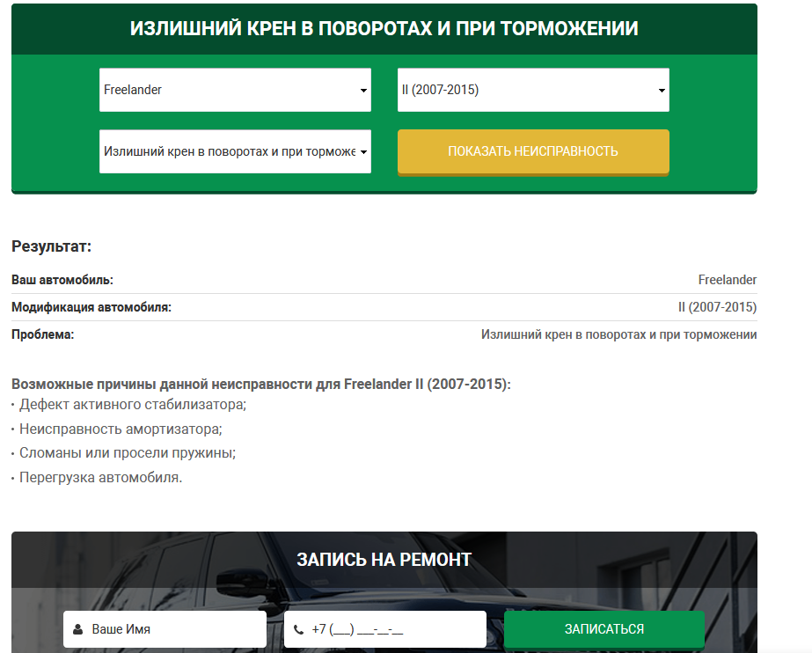Click the ПОКАЗАТЬ НЕИСПРАВНОСТЬ button
The width and height of the screenshot is (812, 653).
coord(533,151)
